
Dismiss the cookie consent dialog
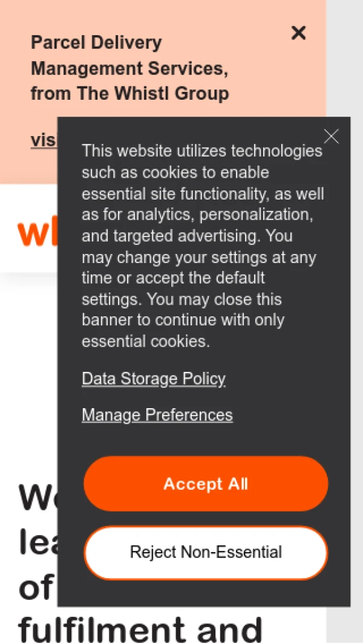(331, 137)
